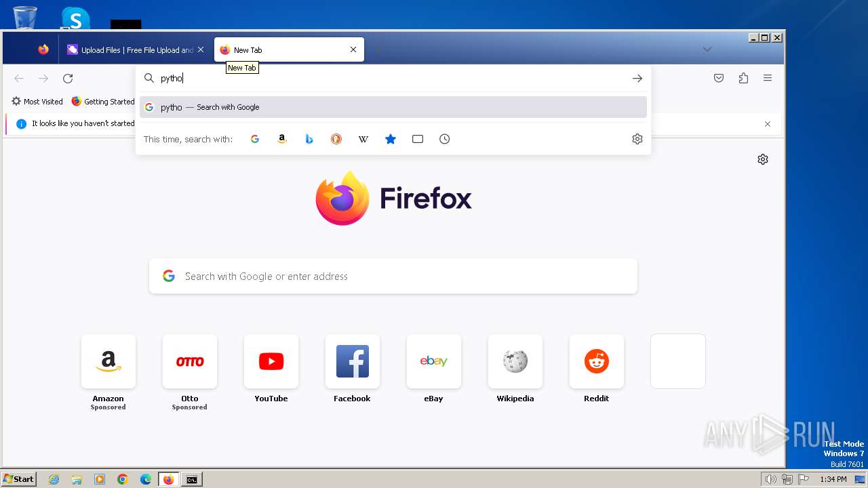Launch Internet Explorer from taskbar

click(54, 479)
